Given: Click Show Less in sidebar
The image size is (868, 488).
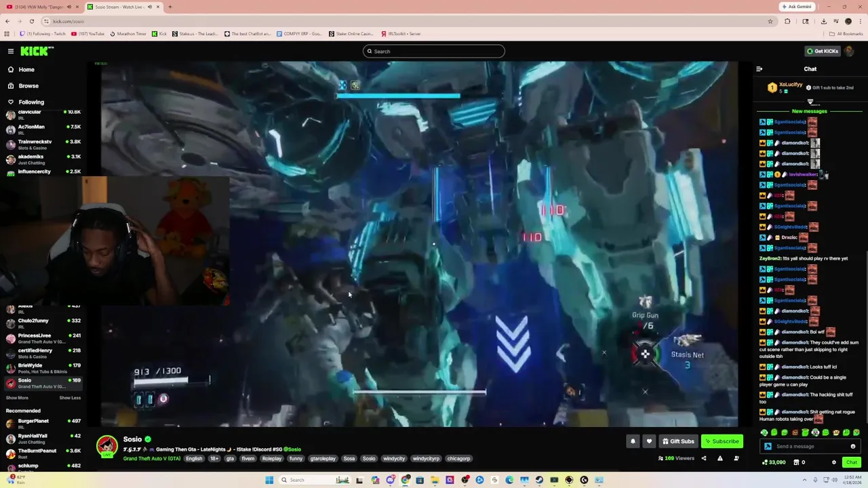Looking at the screenshot, I should click(x=70, y=398).
